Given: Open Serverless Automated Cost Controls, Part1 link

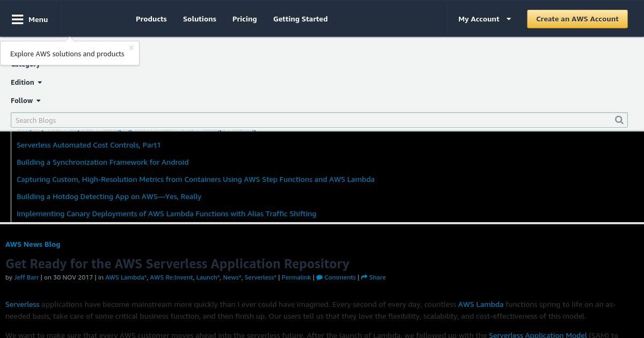Looking at the screenshot, I should 89,145.
